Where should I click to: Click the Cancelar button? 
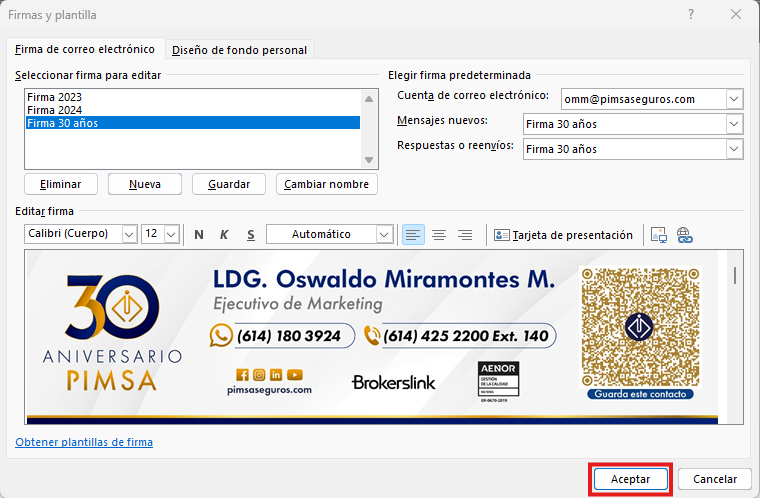(x=715, y=479)
